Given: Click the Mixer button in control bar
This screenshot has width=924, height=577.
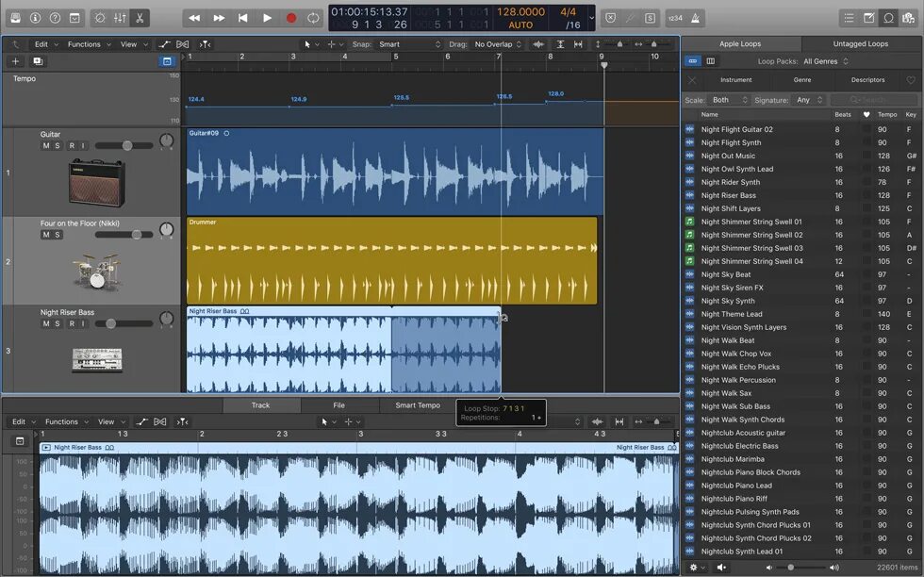Looking at the screenshot, I should [x=120, y=18].
